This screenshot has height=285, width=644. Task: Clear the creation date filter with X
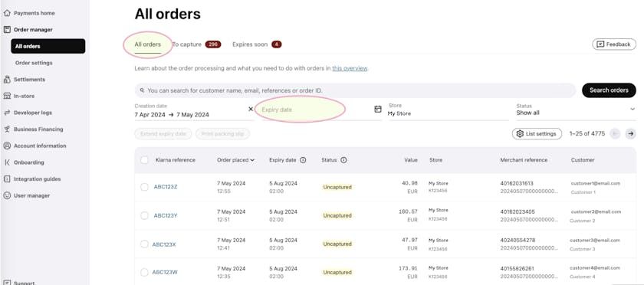coord(251,110)
